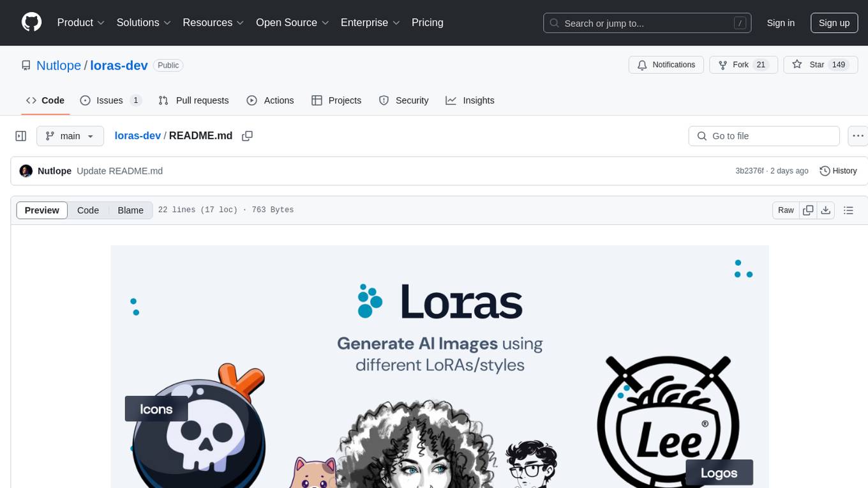Expand the Solutions menu
868x488 pixels.
[144, 22]
